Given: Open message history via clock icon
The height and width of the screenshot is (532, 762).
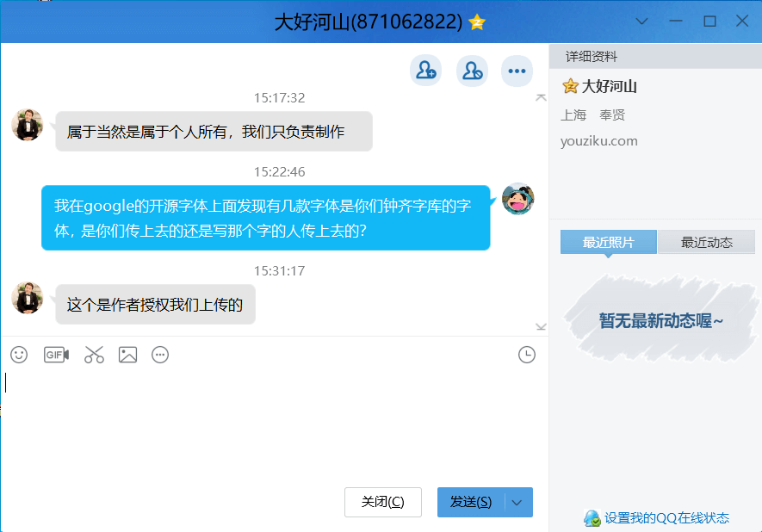Looking at the screenshot, I should point(527,355).
